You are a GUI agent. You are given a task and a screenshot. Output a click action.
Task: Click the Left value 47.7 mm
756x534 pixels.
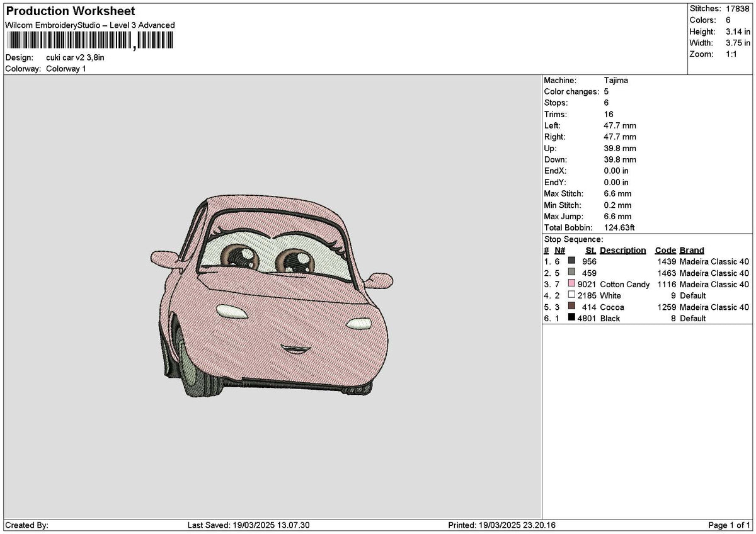pos(620,125)
